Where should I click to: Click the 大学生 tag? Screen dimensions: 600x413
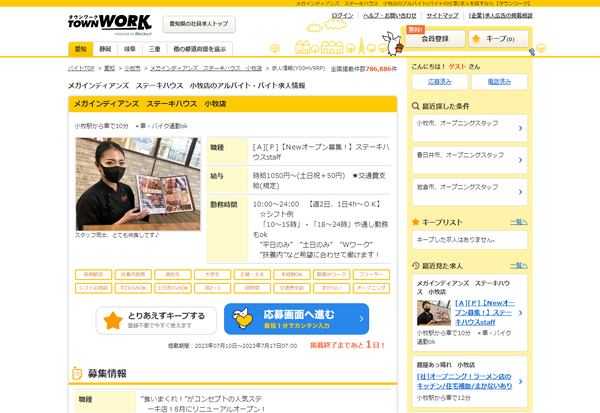click(212, 274)
